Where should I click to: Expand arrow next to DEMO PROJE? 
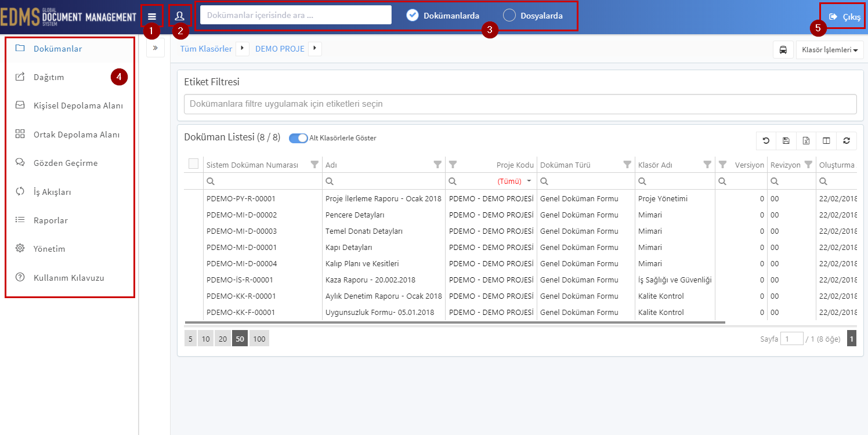(x=315, y=49)
